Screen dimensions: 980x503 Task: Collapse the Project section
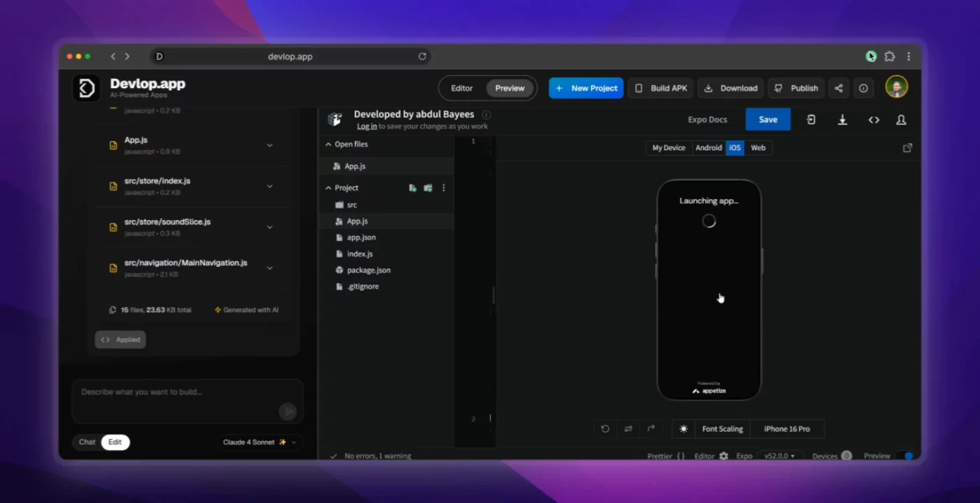[329, 188]
